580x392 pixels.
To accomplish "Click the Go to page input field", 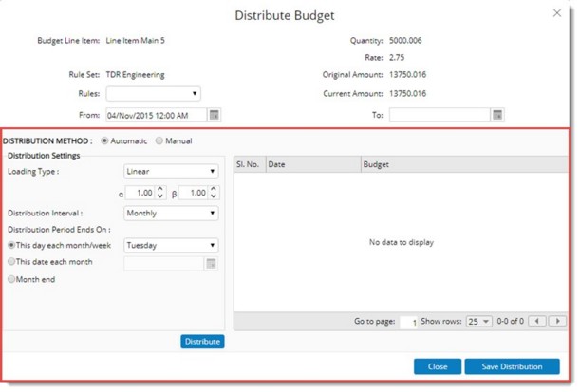I will [x=409, y=322].
